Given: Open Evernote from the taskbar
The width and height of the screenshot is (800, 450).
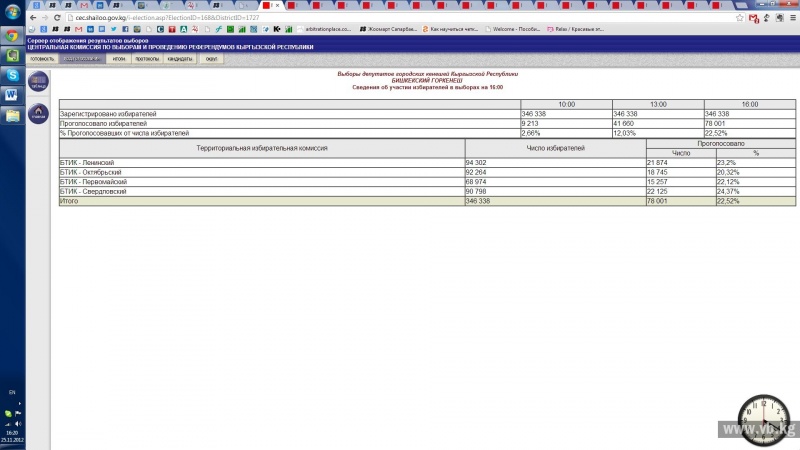Looking at the screenshot, I should coord(12,55).
